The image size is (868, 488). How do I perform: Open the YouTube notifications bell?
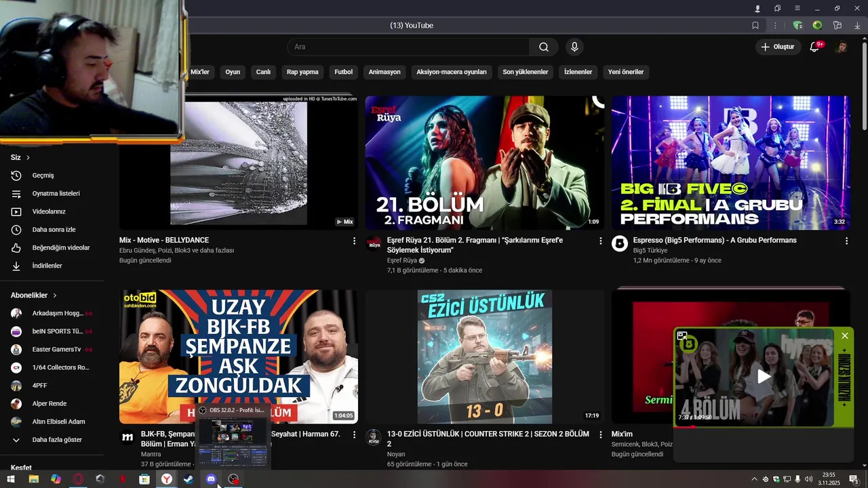814,47
